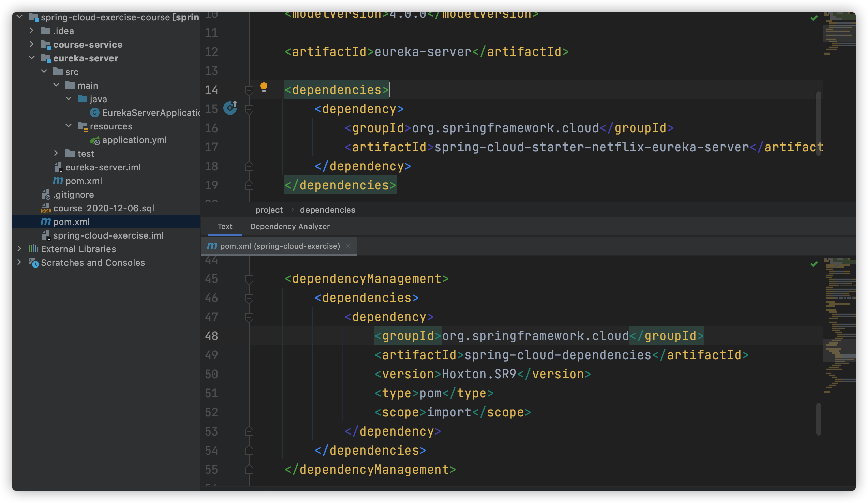Click the Maven icon of root pom.xml

46,222
